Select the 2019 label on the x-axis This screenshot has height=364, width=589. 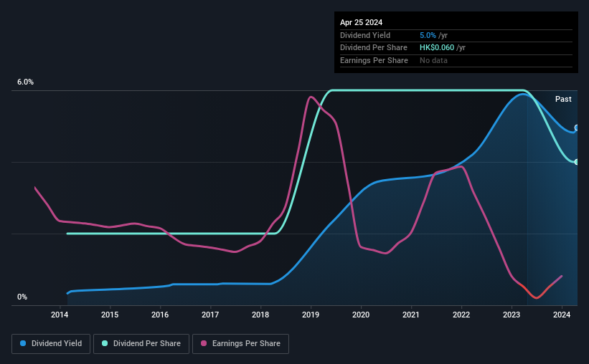[x=311, y=315]
